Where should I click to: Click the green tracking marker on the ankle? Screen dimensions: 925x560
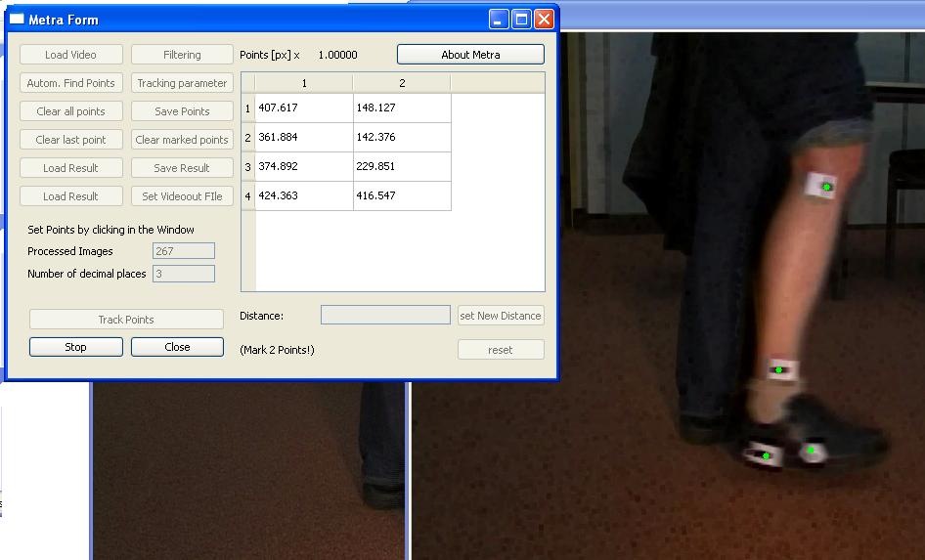(x=779, y=370)
